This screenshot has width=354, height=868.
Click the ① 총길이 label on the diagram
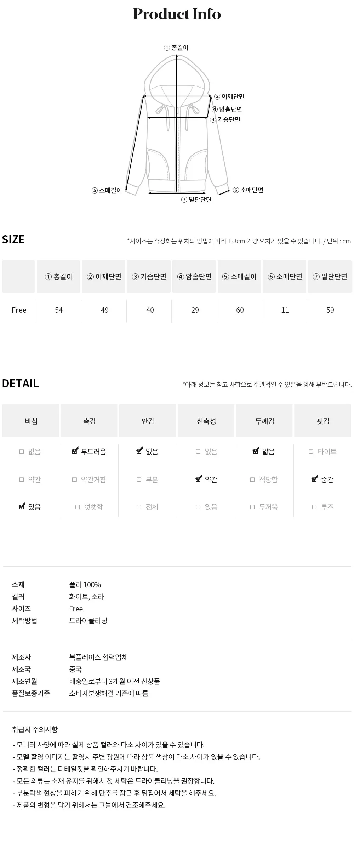click(x=176, y=47)
